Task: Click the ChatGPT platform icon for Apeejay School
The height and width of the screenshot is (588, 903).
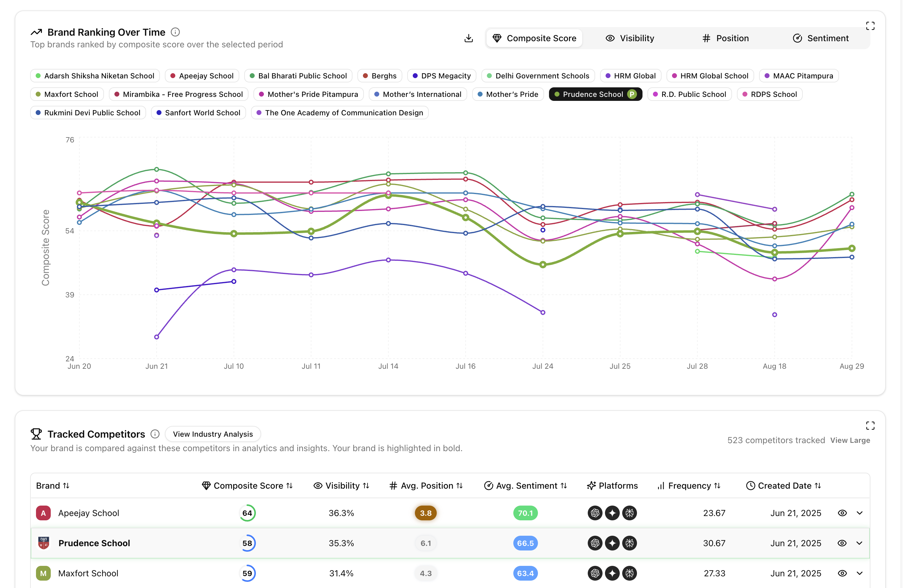Action: (x=595, y=513)
